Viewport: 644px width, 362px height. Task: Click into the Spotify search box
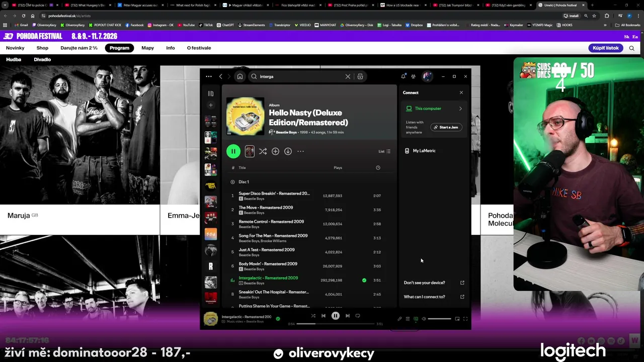click(x=299, y=76)
